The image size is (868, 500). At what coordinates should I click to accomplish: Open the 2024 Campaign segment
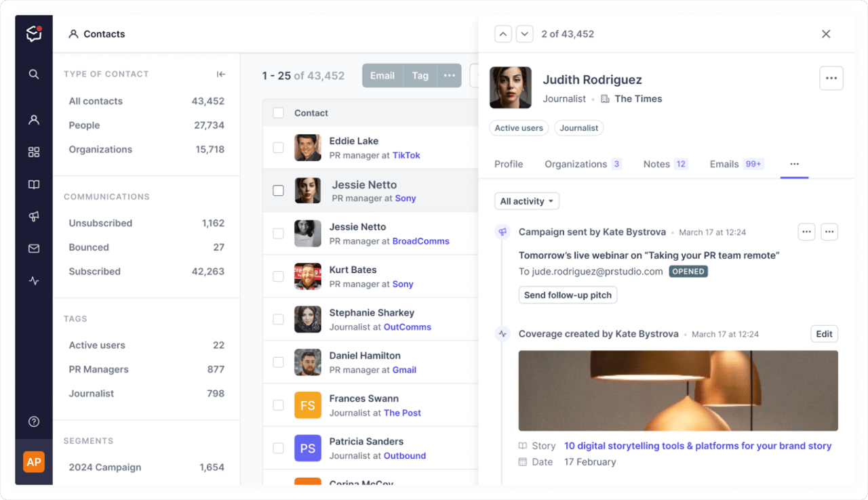[146, 467]
